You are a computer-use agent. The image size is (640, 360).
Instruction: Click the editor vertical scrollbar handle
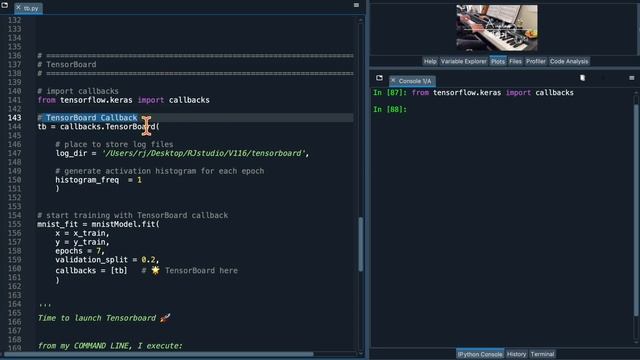click(360, 244)
